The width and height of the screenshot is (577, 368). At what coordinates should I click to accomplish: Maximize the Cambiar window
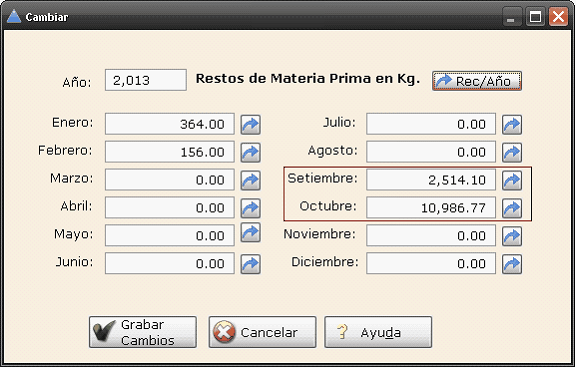(535, 17)
